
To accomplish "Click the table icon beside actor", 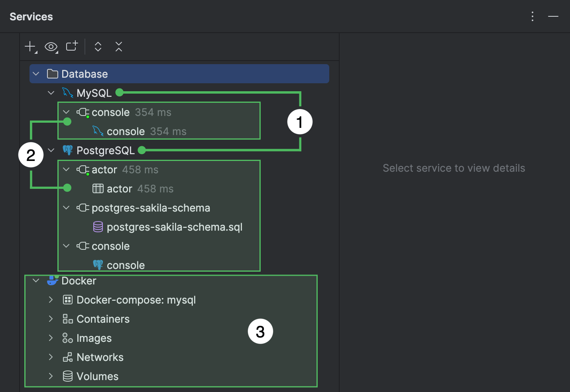I will pos(98,188).
